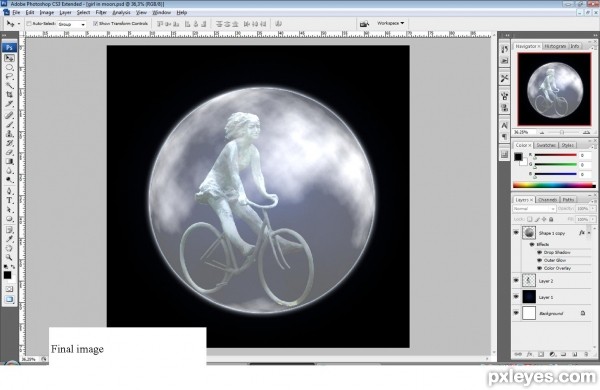Open the Normal blend mode dropdown
600x390 pixels.
click(534, 209)
